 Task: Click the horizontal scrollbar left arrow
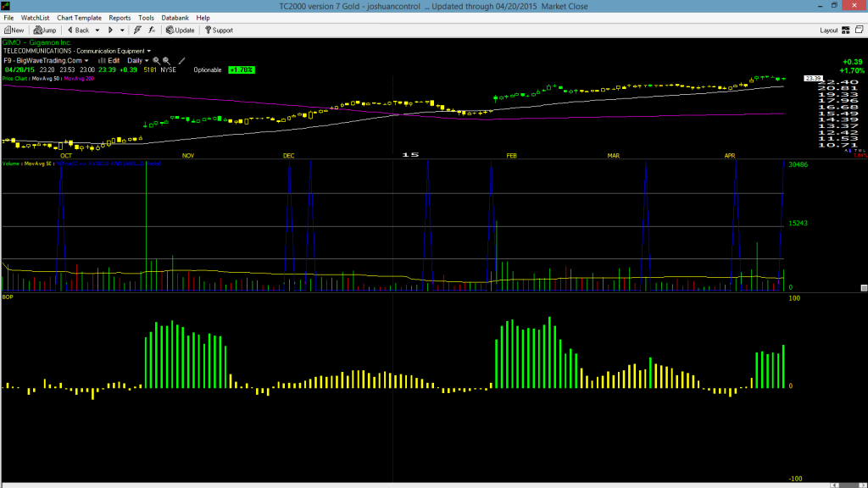coord(836,485)
